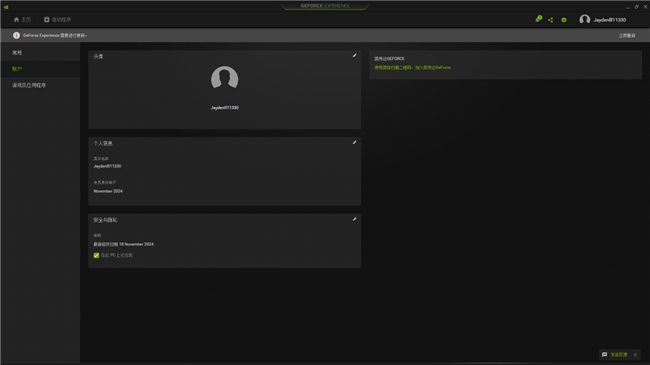Click the info icon in the update banner
650x365 pixels.
click(16, 36)
